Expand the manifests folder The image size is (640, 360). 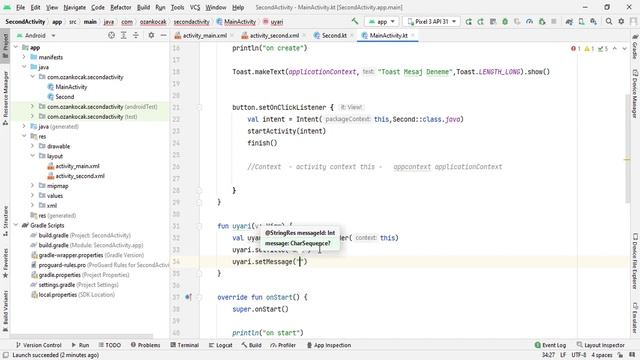click(24, 57)
